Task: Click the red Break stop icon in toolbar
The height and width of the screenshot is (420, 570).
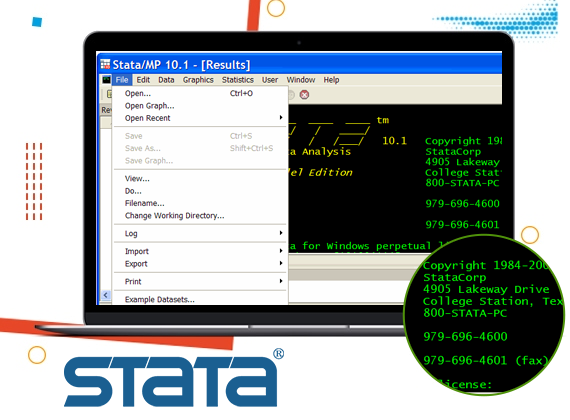Action: click(x=304, y=95)
